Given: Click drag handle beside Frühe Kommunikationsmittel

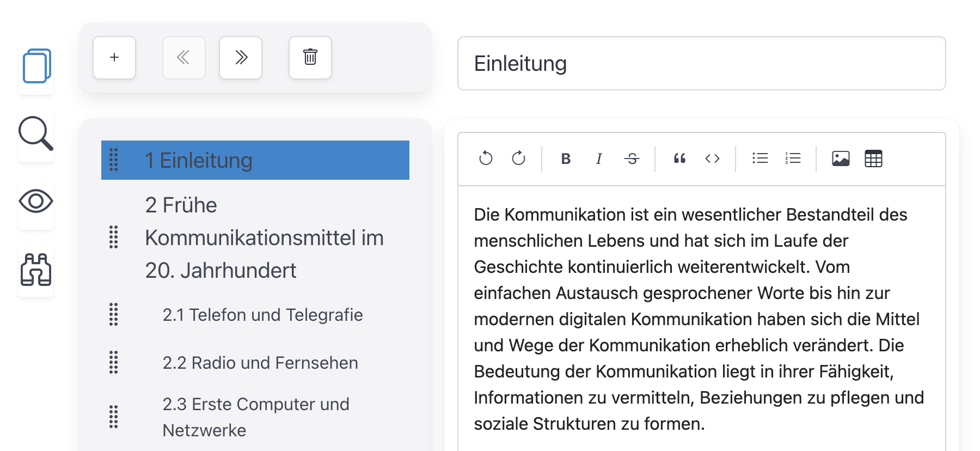Looking at the screenshot, I should click(114, 237).
